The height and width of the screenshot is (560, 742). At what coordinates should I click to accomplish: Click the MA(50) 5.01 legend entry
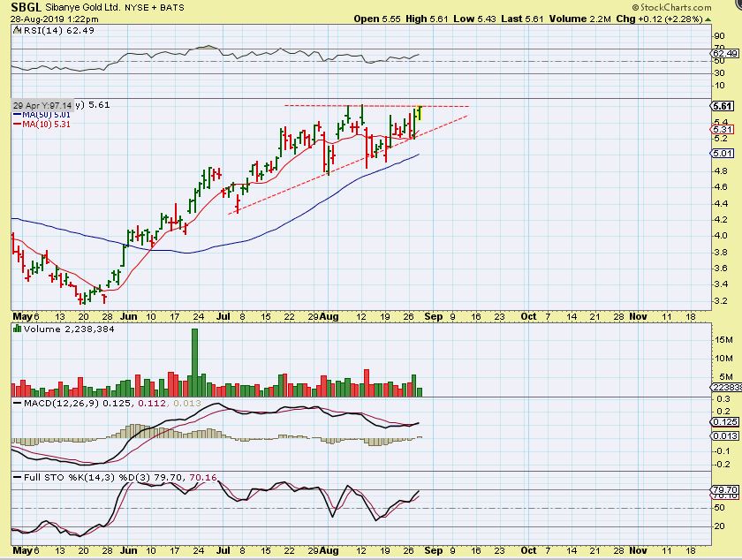coord(42,115)
